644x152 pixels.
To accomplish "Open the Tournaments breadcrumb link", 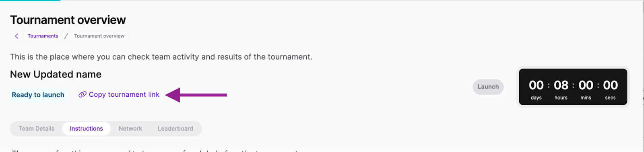I will click(43, 36).
